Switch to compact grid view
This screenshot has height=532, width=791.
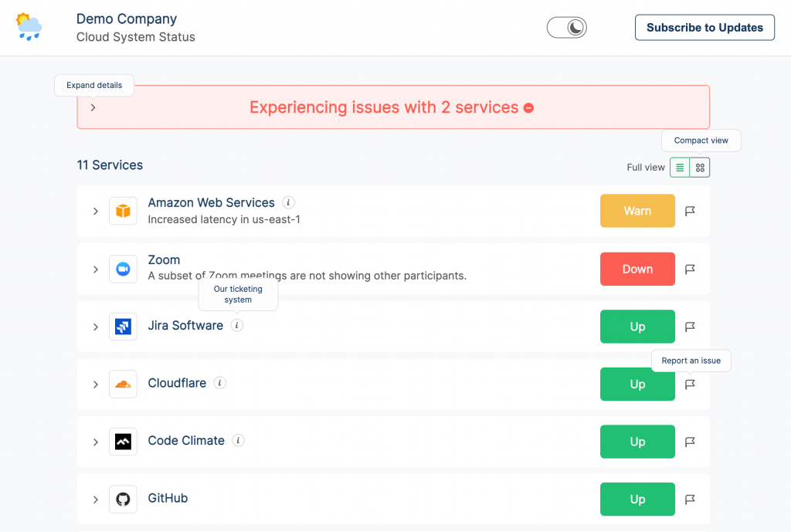(700, 168)
